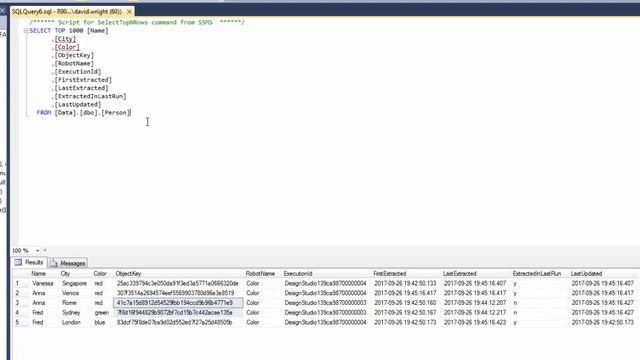Click [Color] in the query text

[67, 47]
